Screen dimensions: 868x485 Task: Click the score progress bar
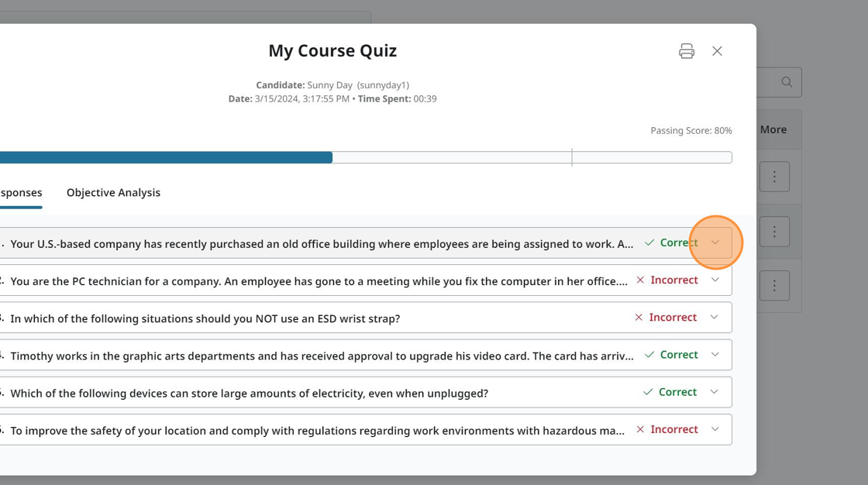click(364, 157)
